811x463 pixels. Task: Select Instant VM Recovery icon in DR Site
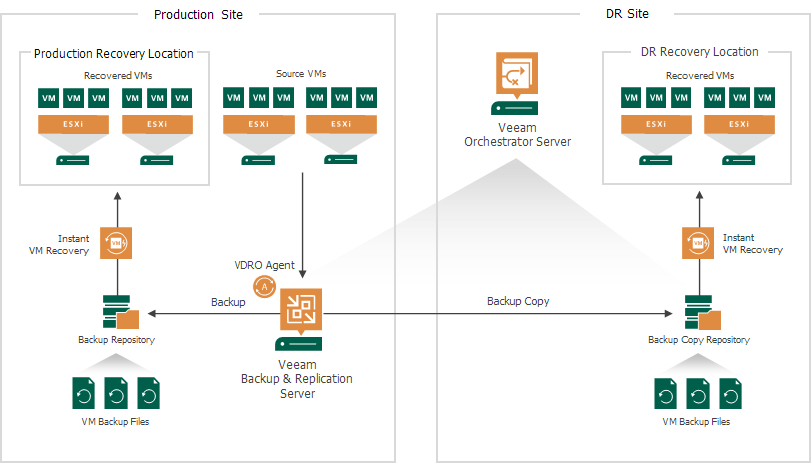(x=698, y=243)
